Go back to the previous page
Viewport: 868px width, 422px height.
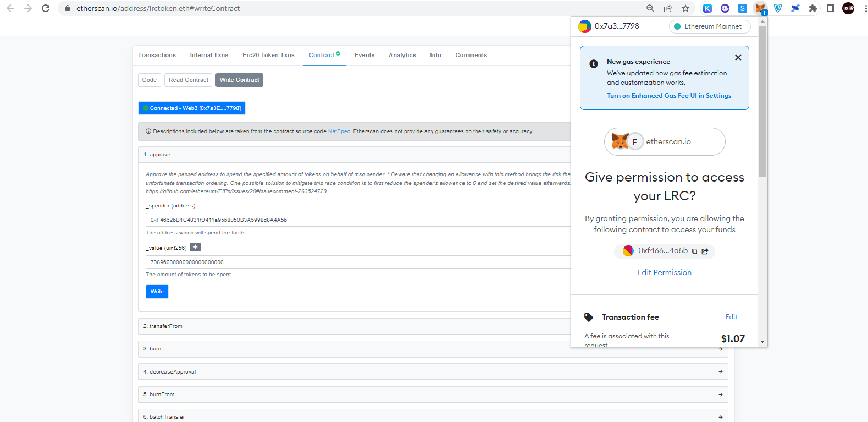10,8
